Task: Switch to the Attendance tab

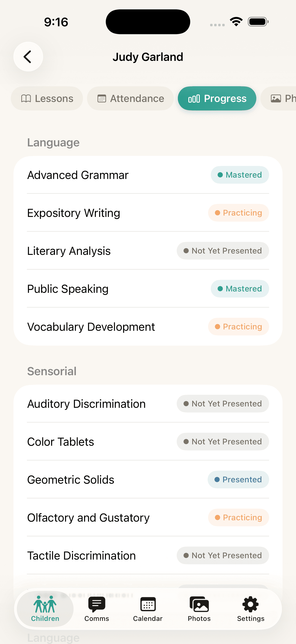Action: click(130, 99)
